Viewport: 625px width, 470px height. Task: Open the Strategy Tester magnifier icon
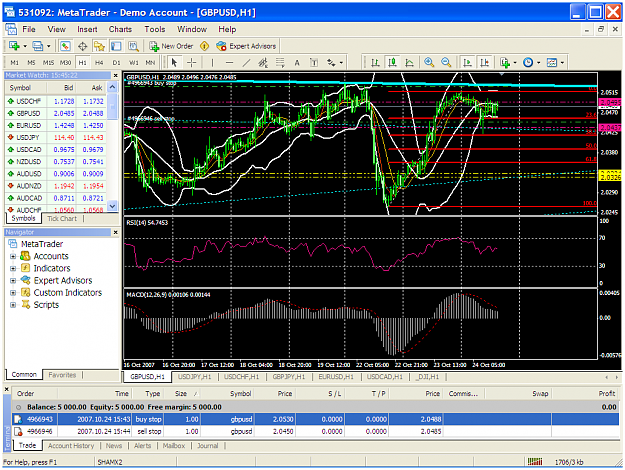pyautogui.click(x=133, y=46)
